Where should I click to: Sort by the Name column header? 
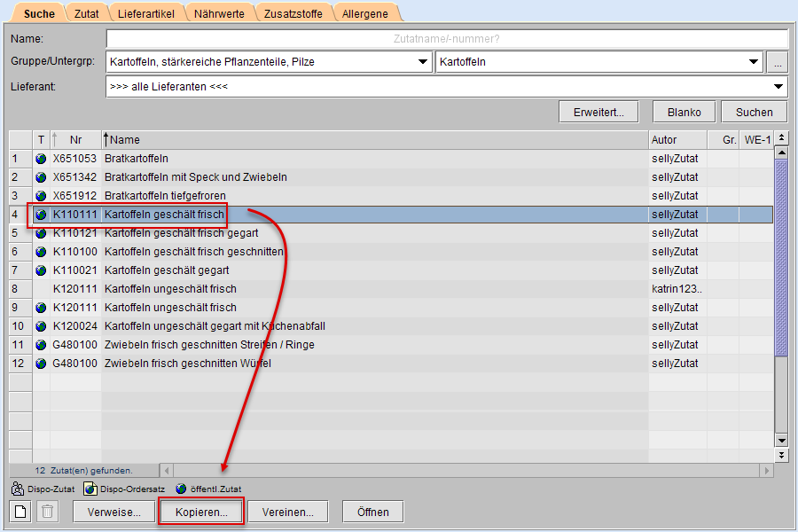pyautogui.click(x=375, y=139)
